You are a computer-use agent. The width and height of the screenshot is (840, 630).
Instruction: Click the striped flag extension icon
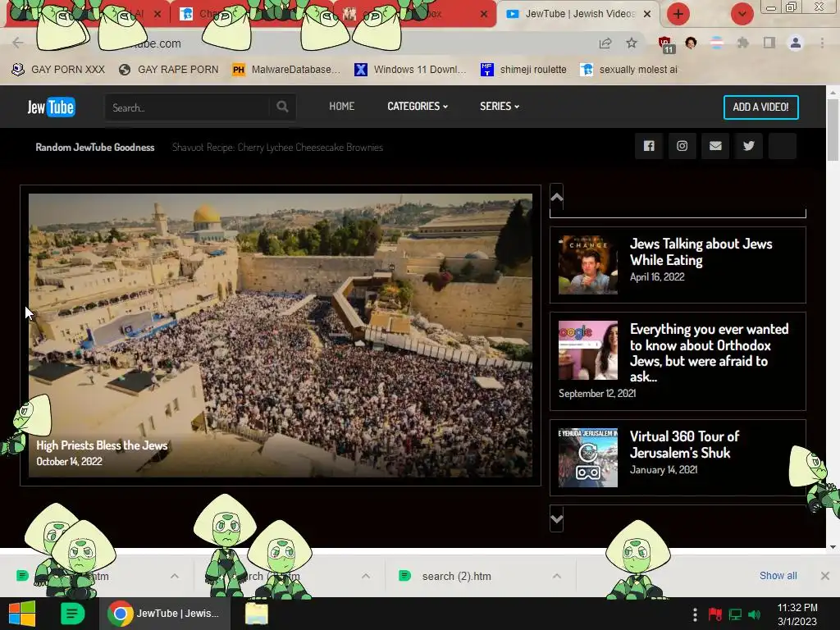716,43
